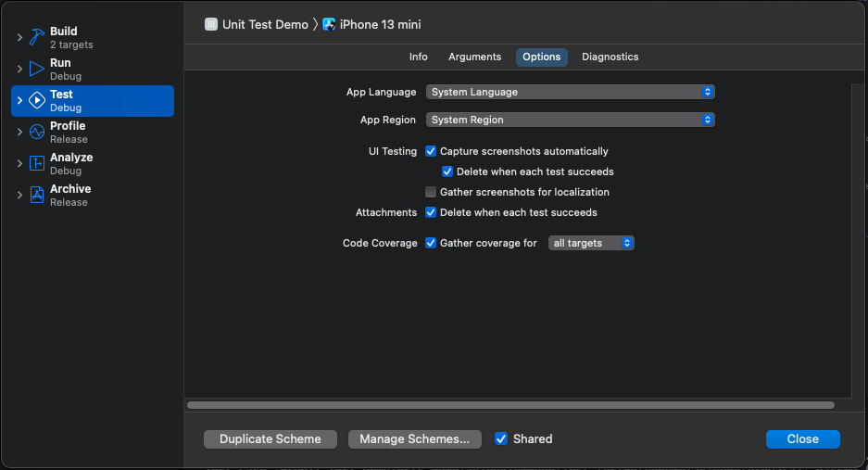Viewport: 868px width, 470px height.
Task: Open the App Region dropdown
Action: coord(571,120)
